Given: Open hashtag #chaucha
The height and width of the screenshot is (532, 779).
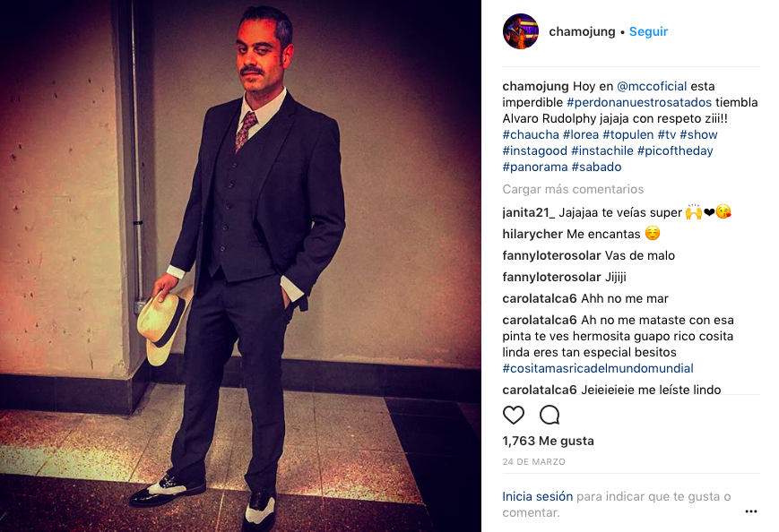Looking at the screenshot, I should pos(531,134).
